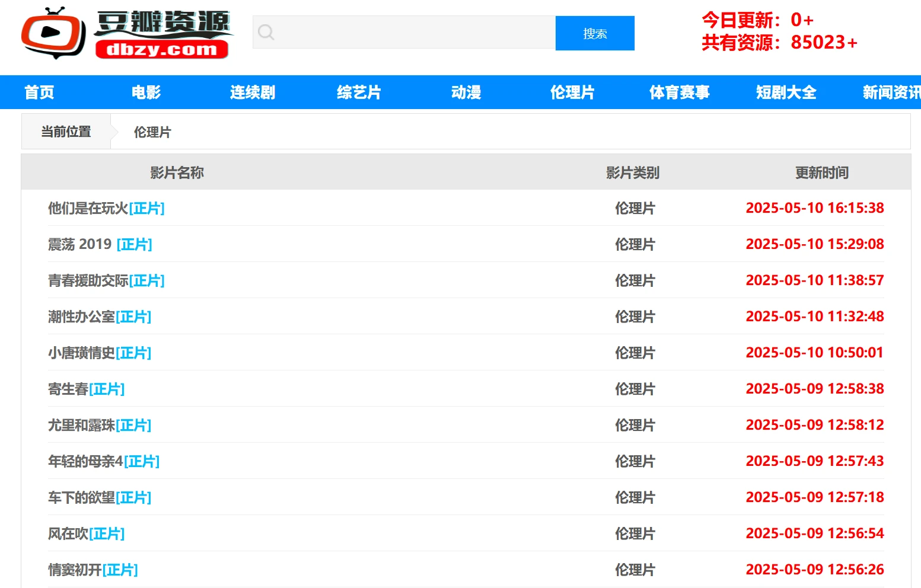
Task: Click the 伦理片 breadcrumb link
Action: coord(152,132)
